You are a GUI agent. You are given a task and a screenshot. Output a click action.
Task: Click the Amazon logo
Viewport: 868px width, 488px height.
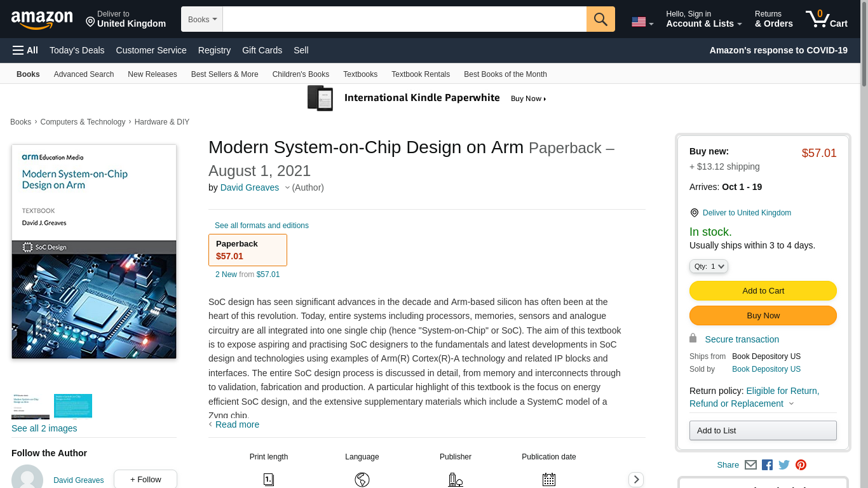[42, 20]
